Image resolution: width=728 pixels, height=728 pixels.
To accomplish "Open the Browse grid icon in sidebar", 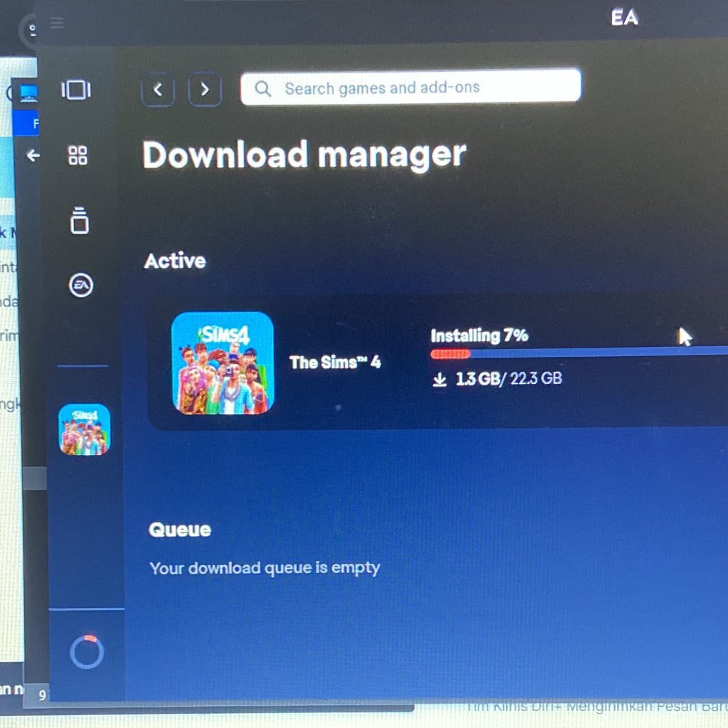I will [77, 155].
